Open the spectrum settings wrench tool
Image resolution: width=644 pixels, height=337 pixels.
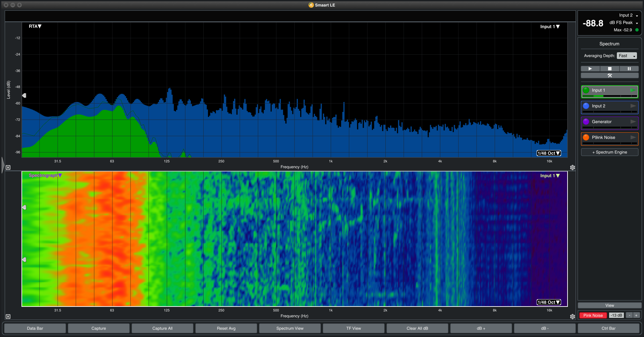tap(610, 75)
